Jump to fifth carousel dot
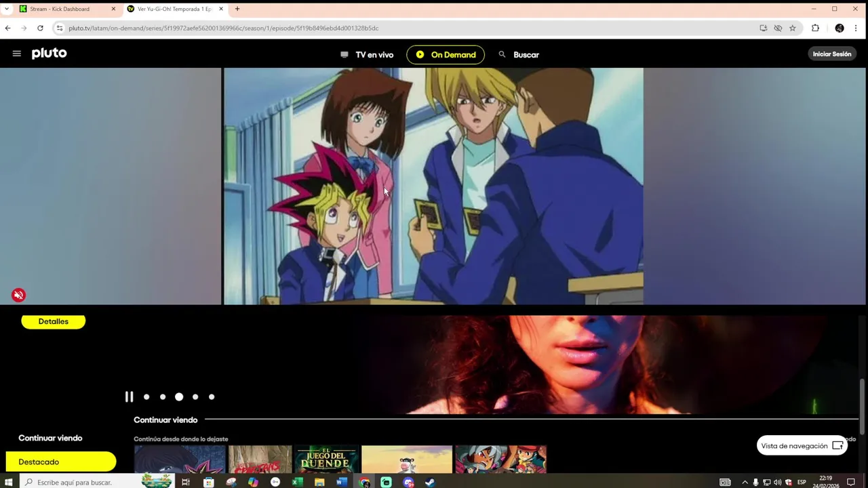Screen dimensions: 868x488 click(212, 397)
